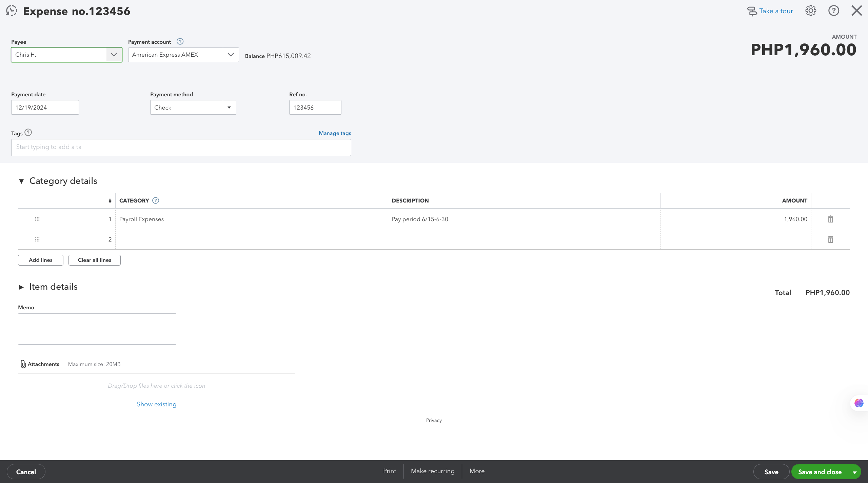Open the Save and close dropdown arrow

coord(854,472)
